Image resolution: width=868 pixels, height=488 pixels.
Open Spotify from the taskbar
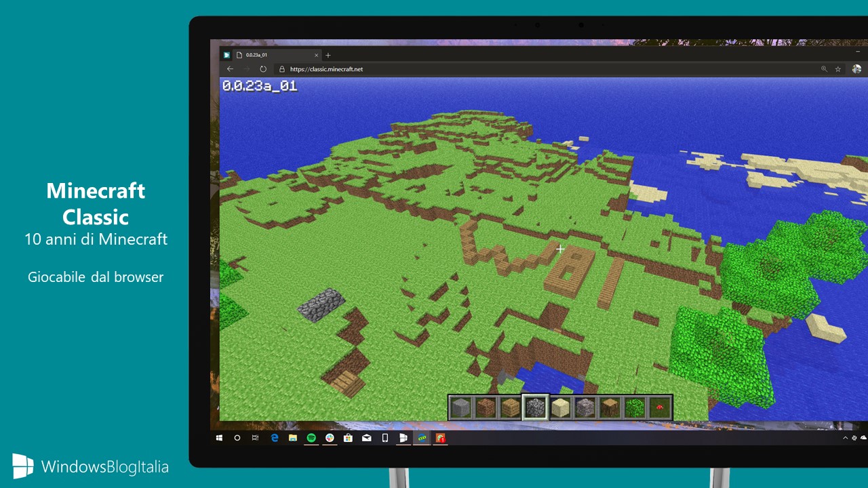pos(311,438)
